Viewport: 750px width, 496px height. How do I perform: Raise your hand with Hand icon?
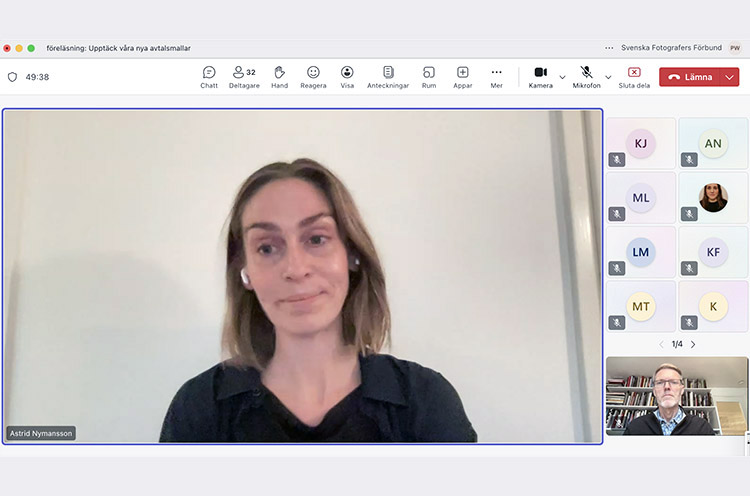pyautogui.click(x=279, y=77)
